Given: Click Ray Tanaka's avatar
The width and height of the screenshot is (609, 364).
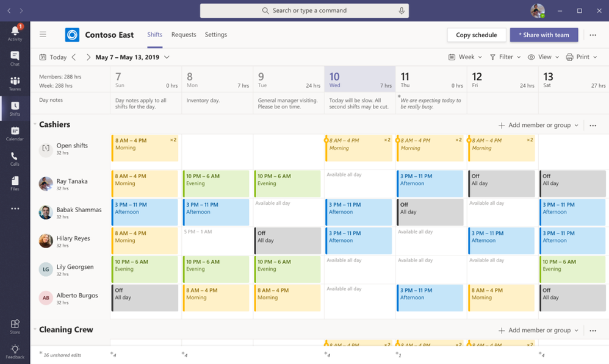Looking at the screenshot, I should click(x=46, y=184).
